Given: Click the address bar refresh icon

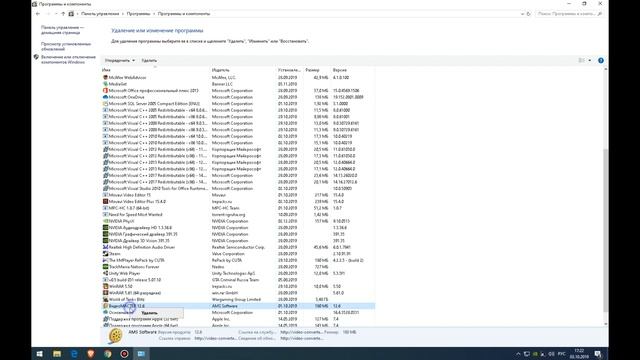Looking at the screenshot, I should coord(529,14).
